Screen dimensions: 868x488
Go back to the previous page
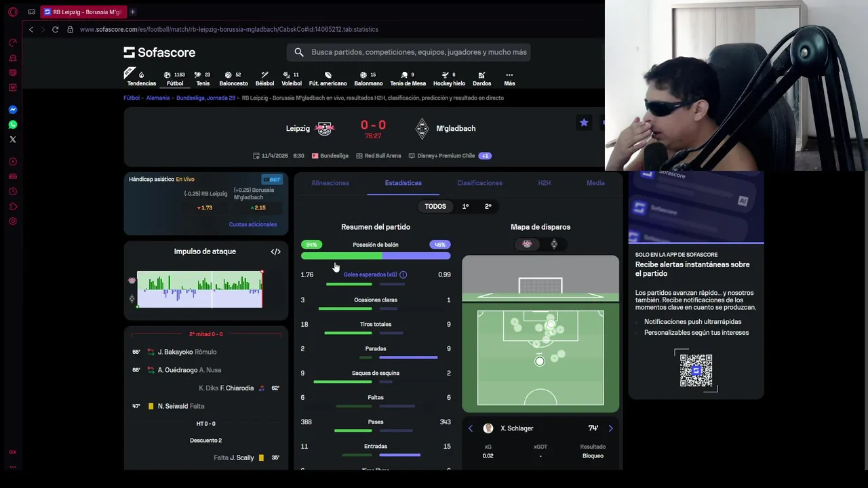coord(31,29)
